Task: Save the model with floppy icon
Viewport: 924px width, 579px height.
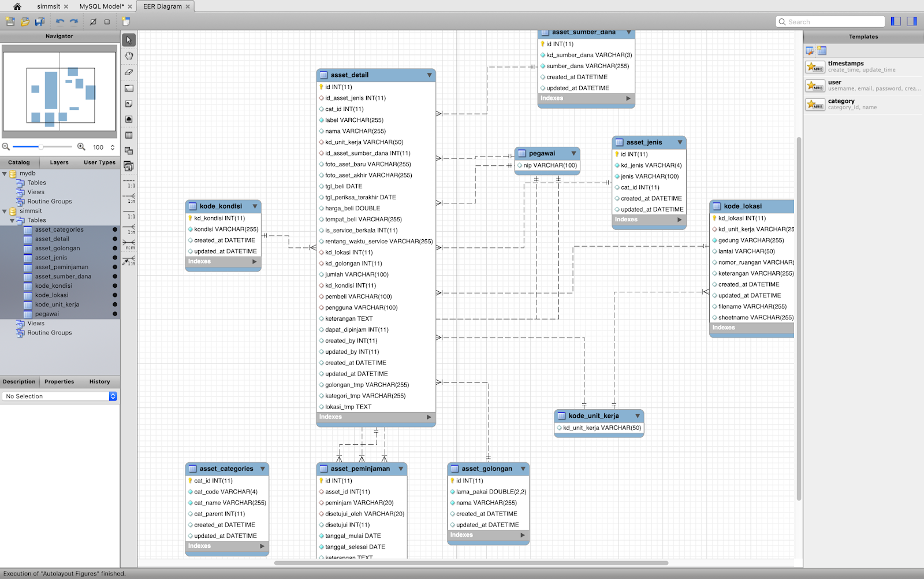Action: 39,21
